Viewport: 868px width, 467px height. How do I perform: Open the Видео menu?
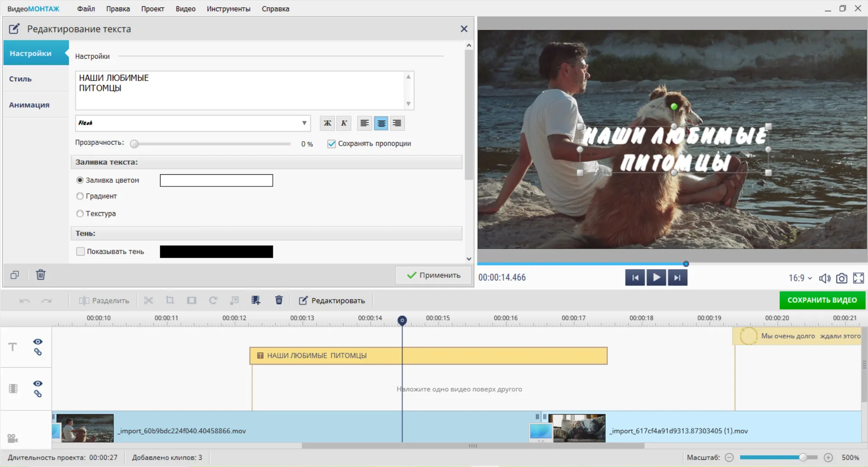tap(185, 9)
